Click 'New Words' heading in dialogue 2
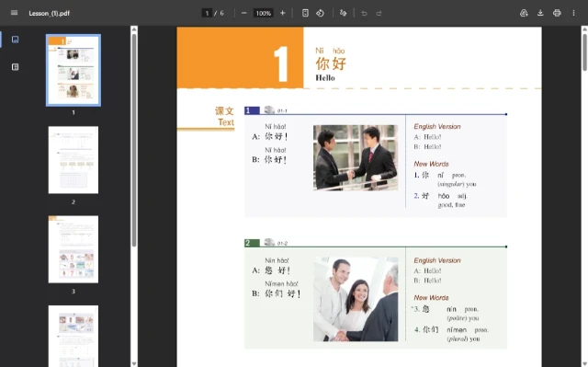 pos(431,298)
